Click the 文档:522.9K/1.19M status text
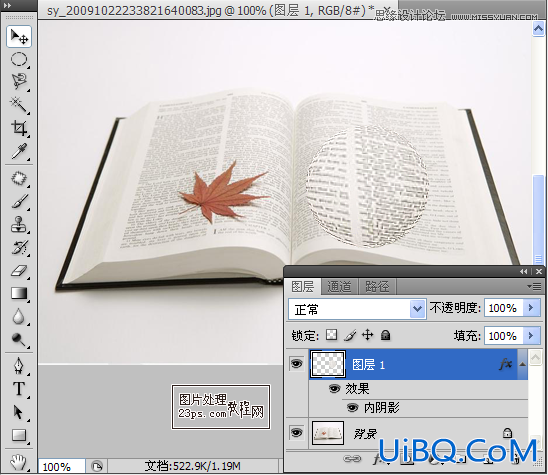The image size is (548, 475). click(193, 466)
